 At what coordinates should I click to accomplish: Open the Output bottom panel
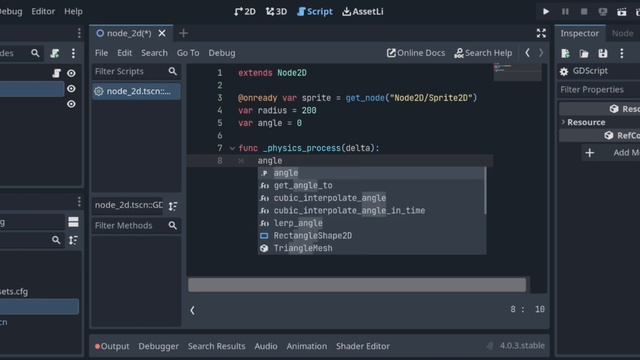112,346
